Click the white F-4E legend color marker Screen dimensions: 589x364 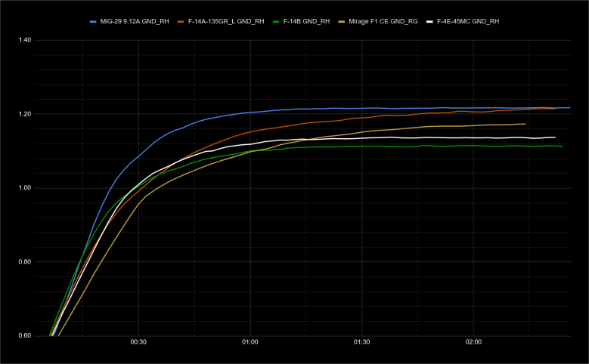[x=429, y=22]
